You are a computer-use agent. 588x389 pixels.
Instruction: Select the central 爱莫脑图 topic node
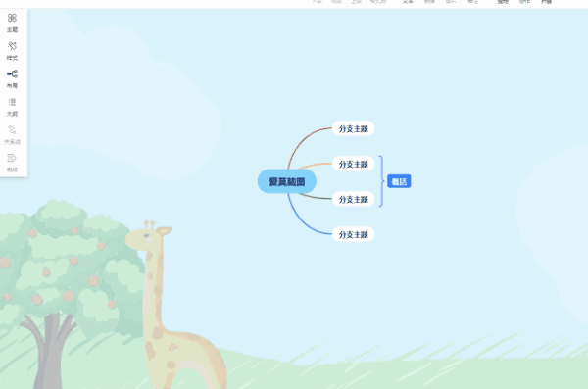click(287, 181)
